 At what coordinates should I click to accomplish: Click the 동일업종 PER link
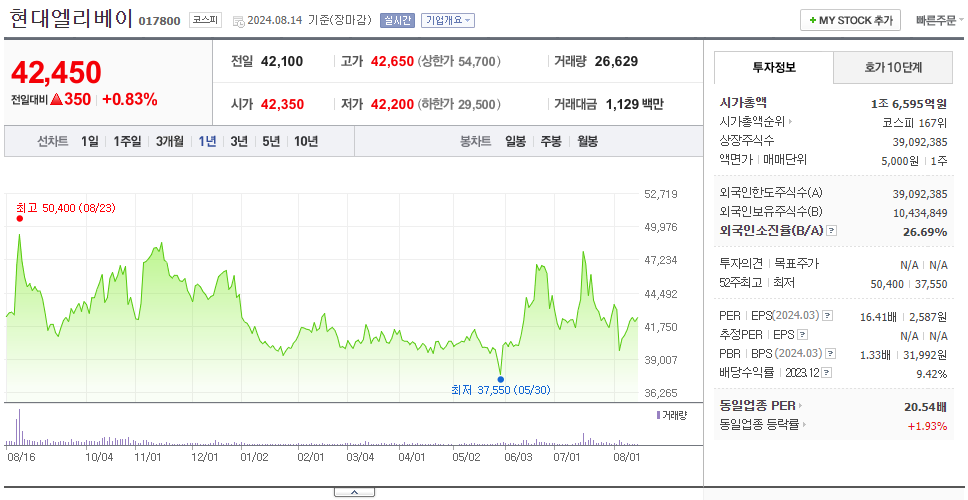[757, 406]
